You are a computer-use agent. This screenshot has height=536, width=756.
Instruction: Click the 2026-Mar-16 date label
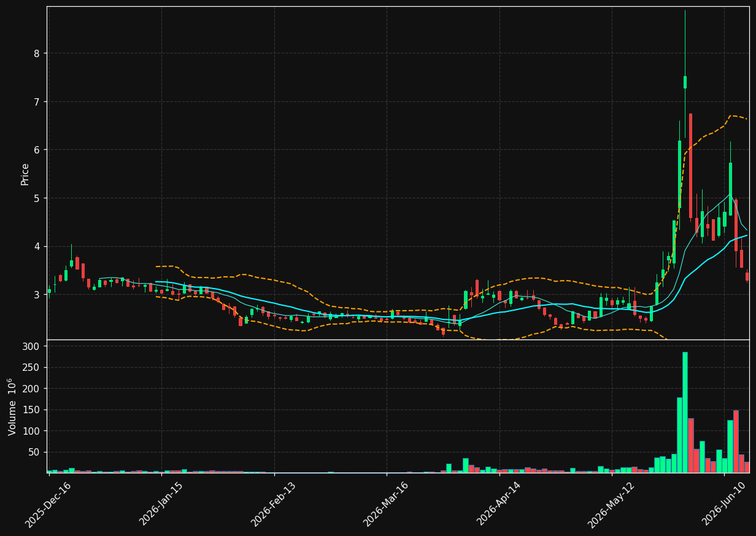pos(386,505)
